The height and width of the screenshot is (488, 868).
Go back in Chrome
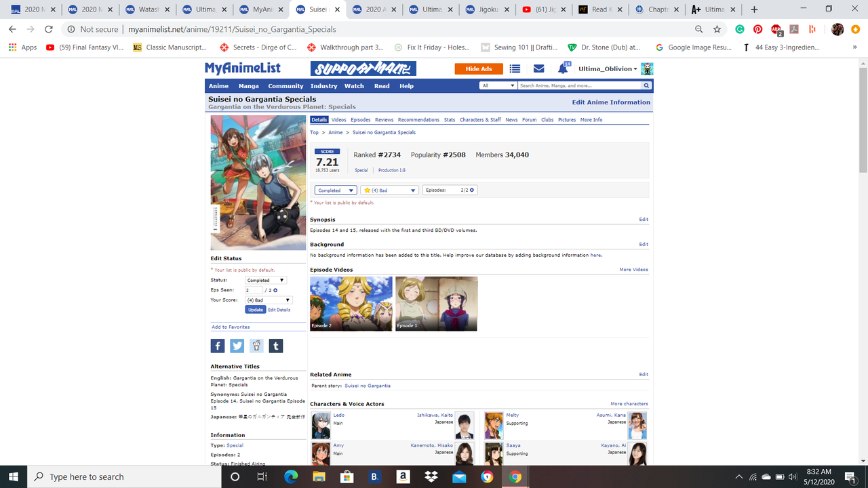click(x=12, y=29)
